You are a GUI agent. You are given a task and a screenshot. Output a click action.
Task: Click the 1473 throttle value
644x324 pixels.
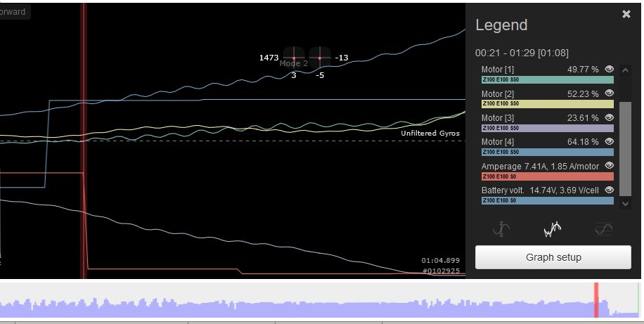click(x=269, y=58)
